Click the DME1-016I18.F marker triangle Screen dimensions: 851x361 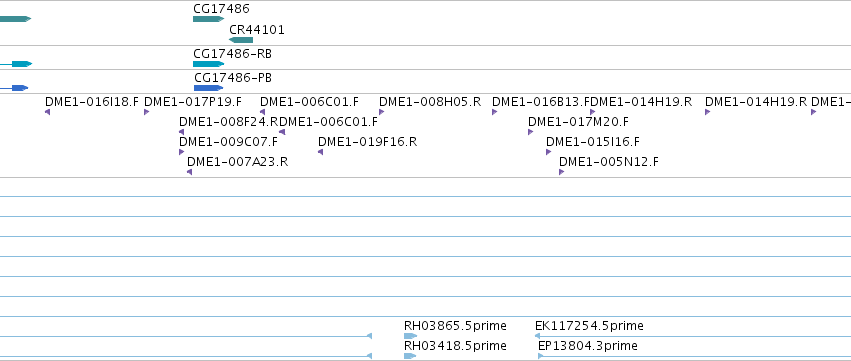tap(48, 112)
